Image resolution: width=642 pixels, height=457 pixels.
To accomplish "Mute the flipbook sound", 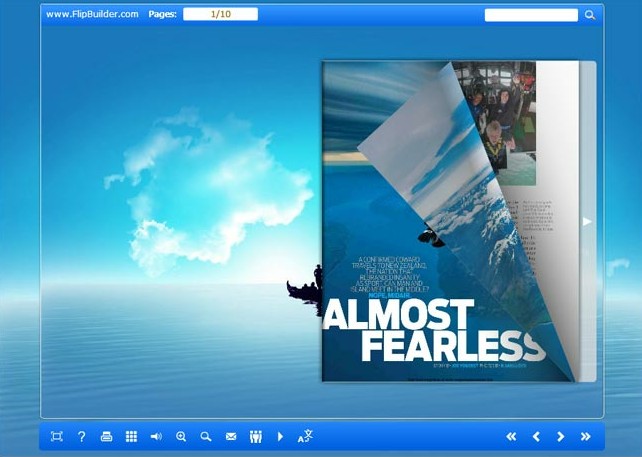I will tap(156, 436).
